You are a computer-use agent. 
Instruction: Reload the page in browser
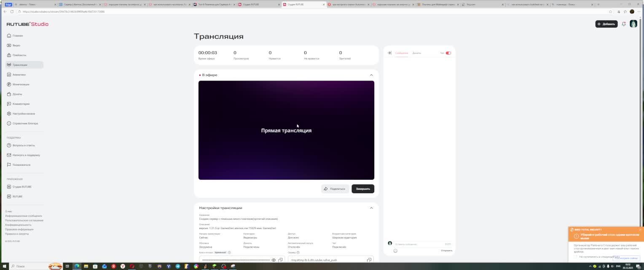[x=12, y=11]
